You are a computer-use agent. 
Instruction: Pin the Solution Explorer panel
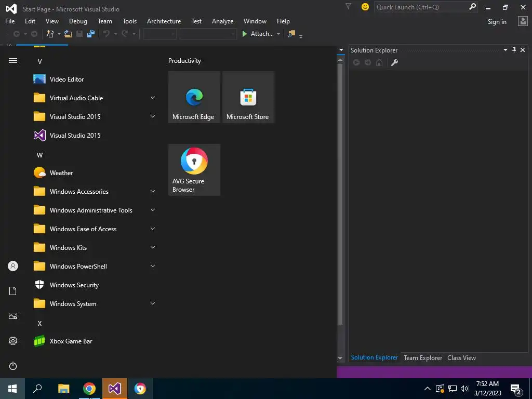click(x=514, y=50)
